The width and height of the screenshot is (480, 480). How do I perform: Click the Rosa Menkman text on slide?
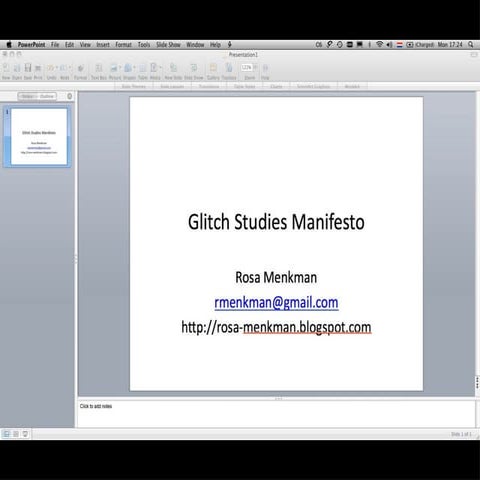tap(276, 277)
